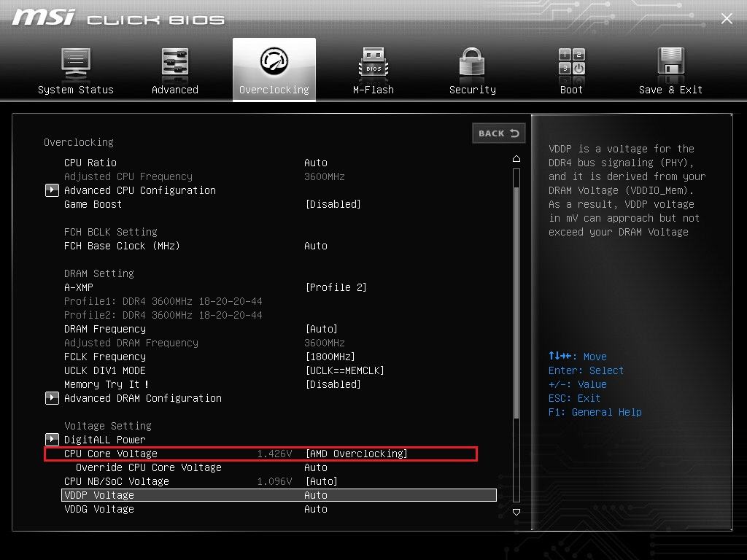This screenshot has width=747, height=560.
Task: Expand Advanced DRAM Configuration arrow
Action: pyautogui.click(x=52, y=397)
